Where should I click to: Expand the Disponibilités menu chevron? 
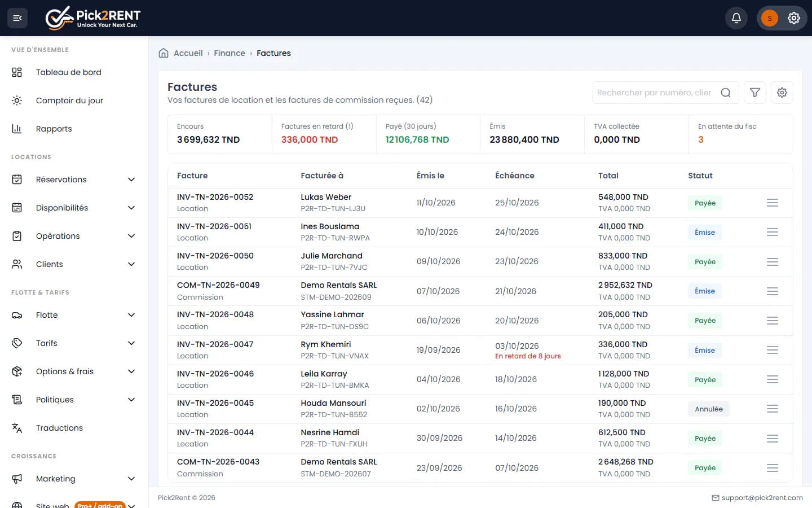(131, 208)
